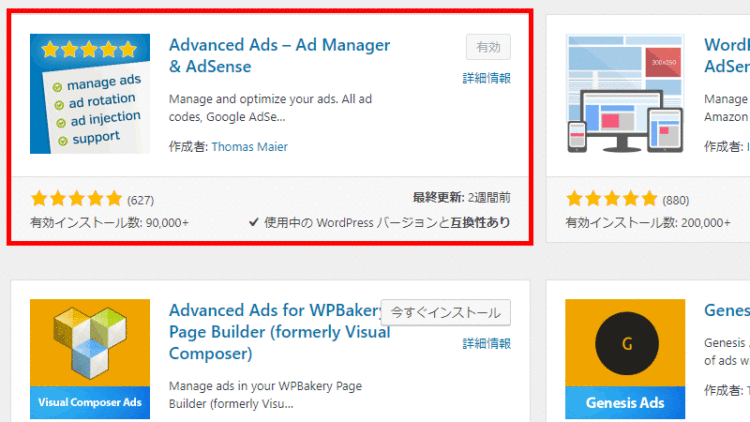The width and height of the screenshot is (750, 422).
Task: Open 詳細情報 for Advanced Ads Ad Manager
Action: tap(487, 78)
